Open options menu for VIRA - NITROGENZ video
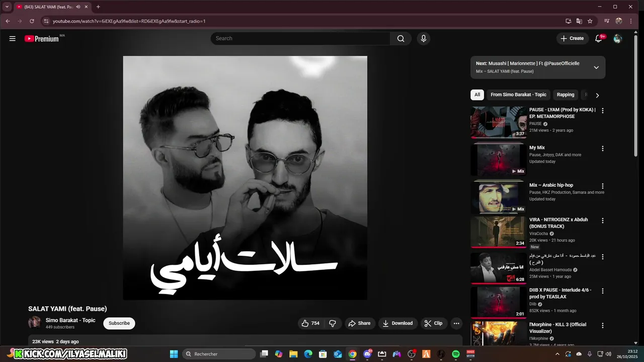The image size is (644, 362). click(x=603, y=221)
